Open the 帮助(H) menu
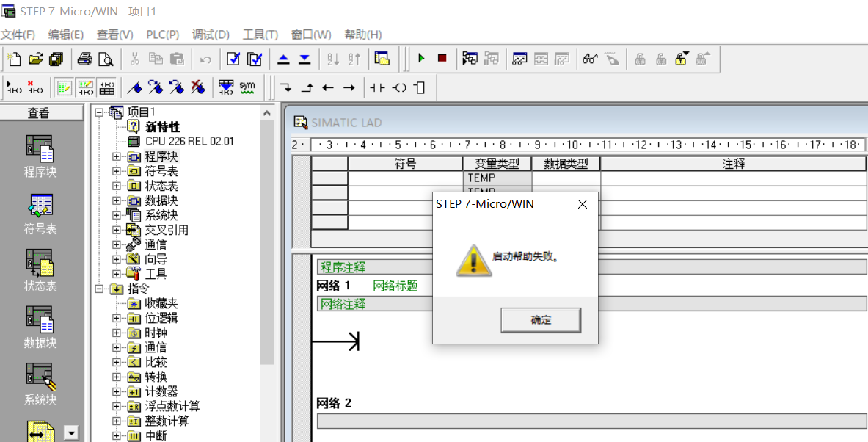This screenshot has width=868, height=442. [x=363, y=35]
